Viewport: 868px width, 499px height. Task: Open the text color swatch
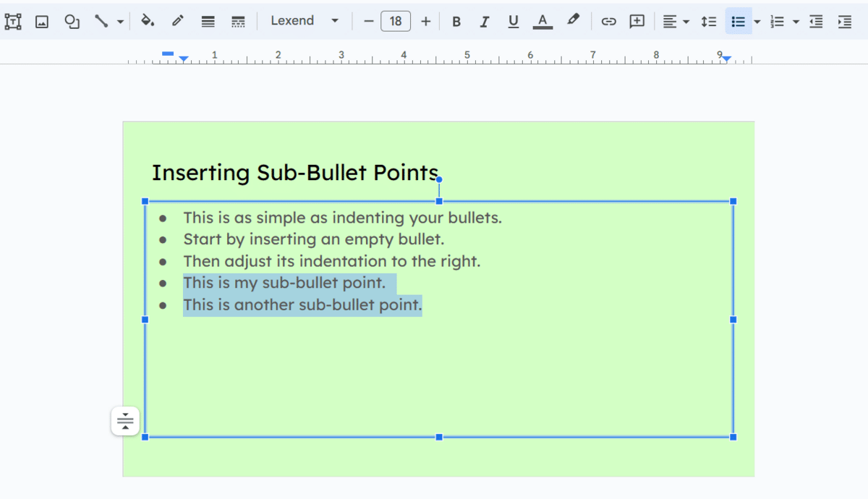coord(542,21)
